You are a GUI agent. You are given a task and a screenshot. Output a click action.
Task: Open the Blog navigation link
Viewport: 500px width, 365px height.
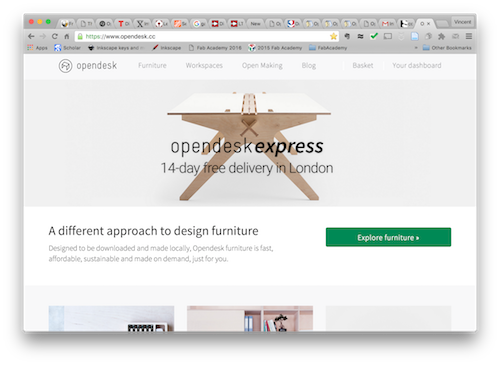[309, 66]
